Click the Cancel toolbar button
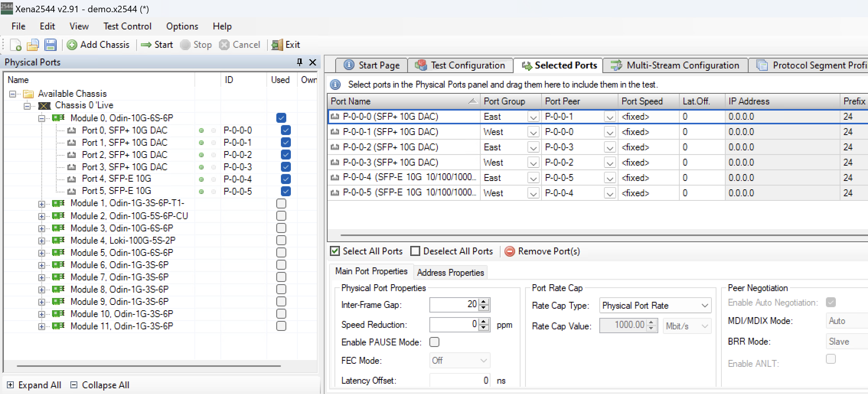Screen dimensions: 868x394 point(240,45)
